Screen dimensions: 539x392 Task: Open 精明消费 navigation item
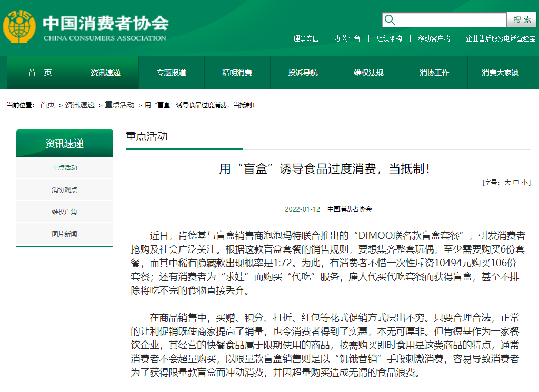[x=237, y=73]
